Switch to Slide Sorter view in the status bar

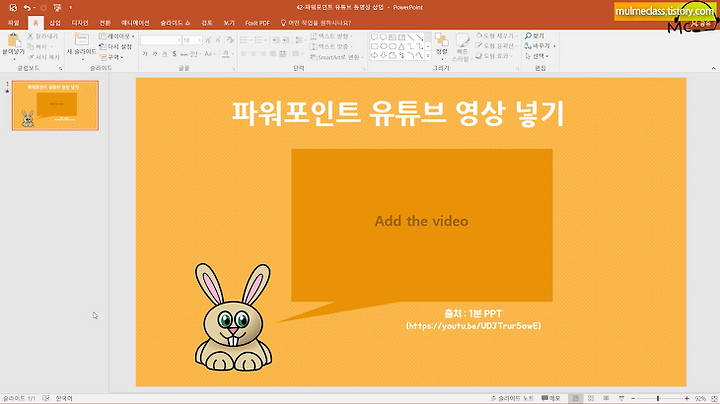point(591,398)
